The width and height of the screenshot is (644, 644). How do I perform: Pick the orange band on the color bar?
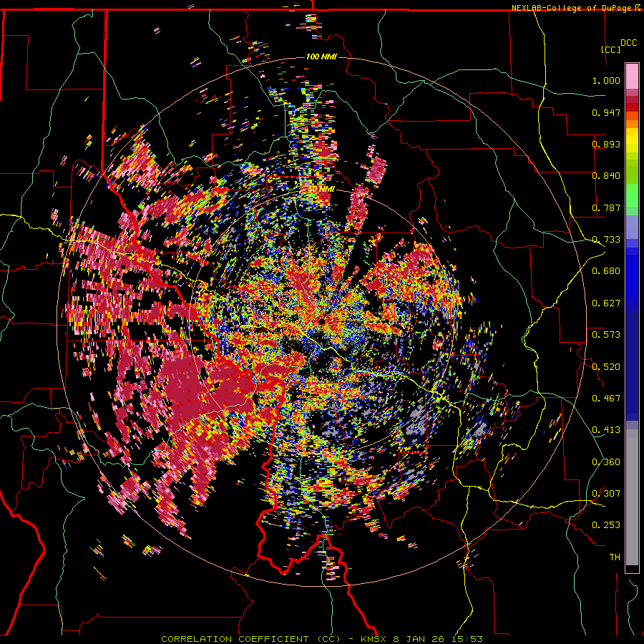click(632, 124)
